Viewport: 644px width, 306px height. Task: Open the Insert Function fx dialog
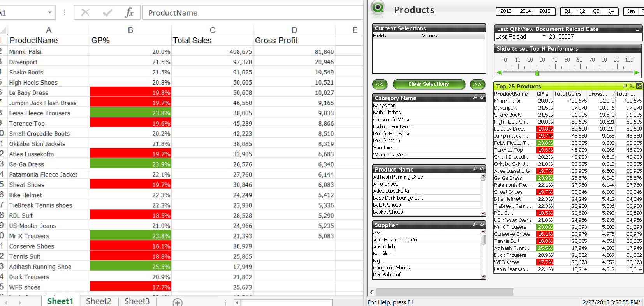[x=129, y=13]
